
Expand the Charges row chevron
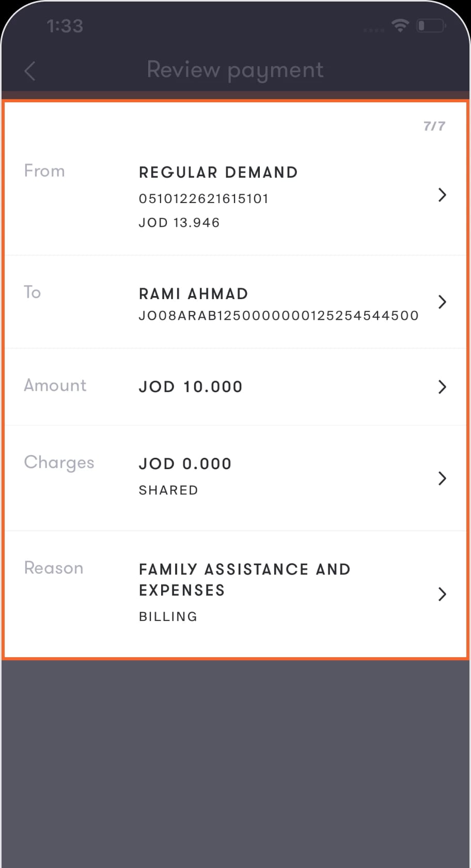pyautogui.click(x=442, y=478)
